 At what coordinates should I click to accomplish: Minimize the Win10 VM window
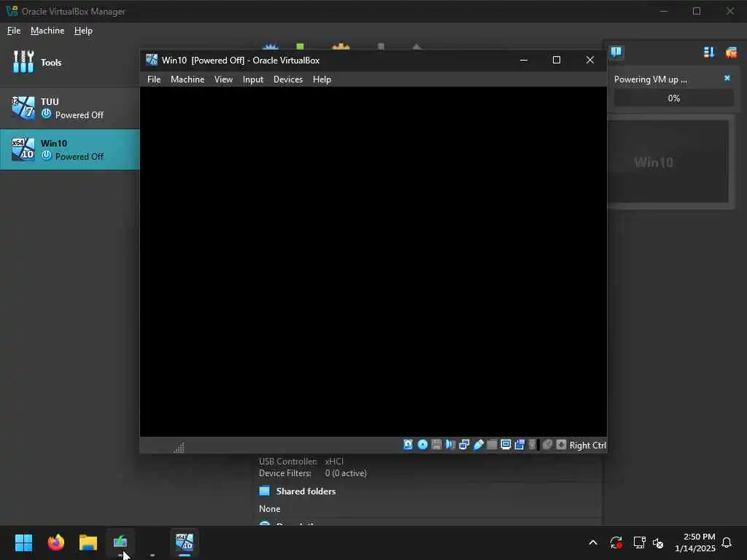524,60
